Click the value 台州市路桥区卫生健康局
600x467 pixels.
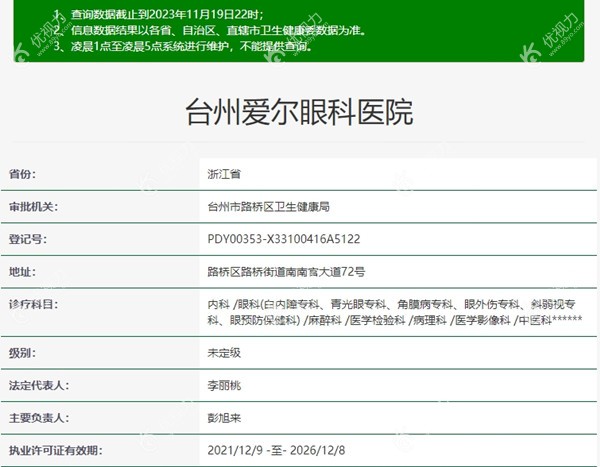click(269, 207)
